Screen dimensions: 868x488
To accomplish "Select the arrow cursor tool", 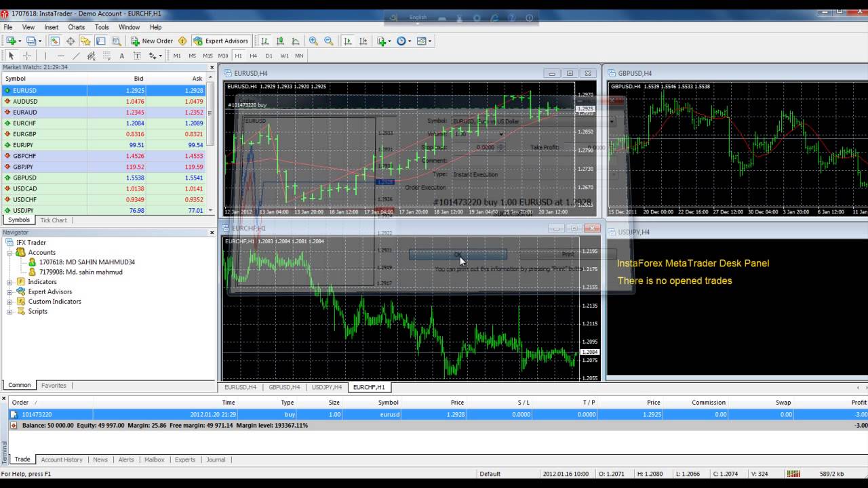I will tap(12, 56).
